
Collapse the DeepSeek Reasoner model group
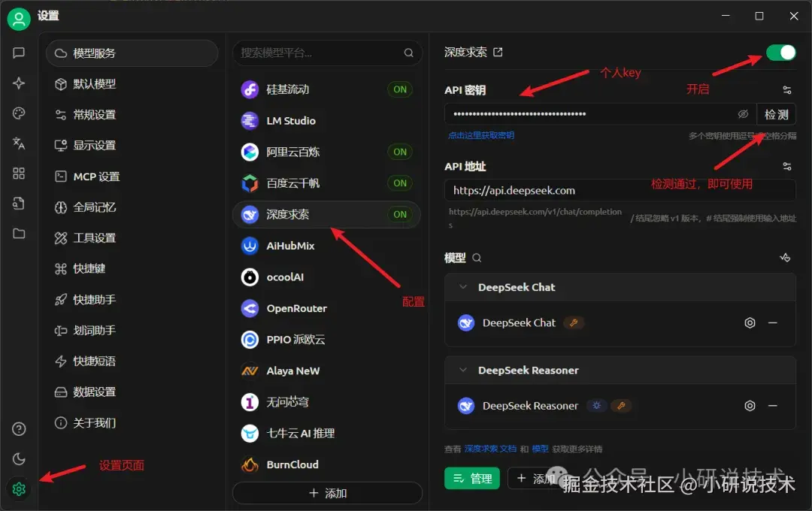[x=463, y=370]
